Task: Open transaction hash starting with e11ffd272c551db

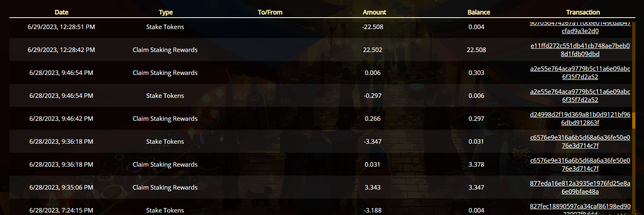Action: (x=580, y=50)
